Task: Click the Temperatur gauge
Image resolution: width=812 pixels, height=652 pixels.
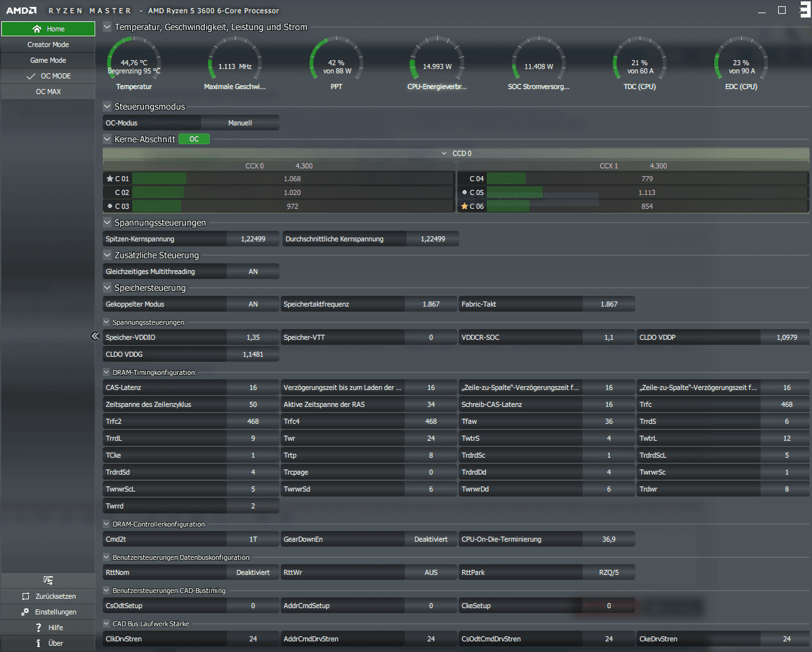Action: 134,63
